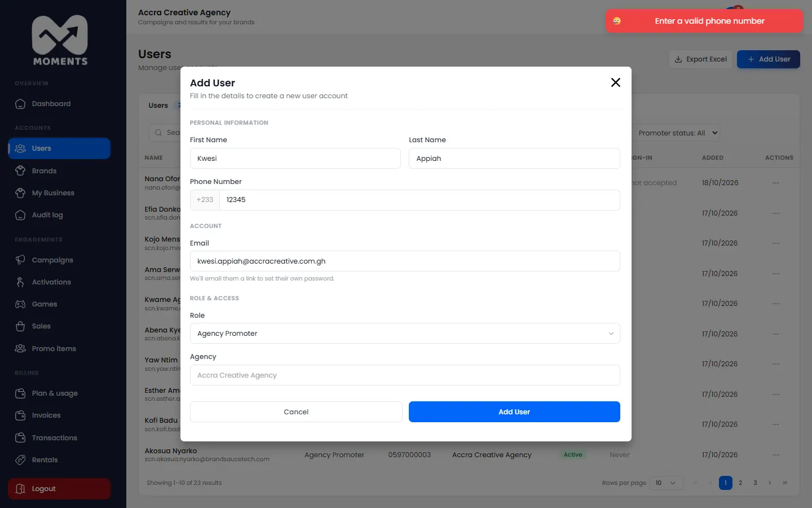This screenshot has height=508, width=812.
Task: Sort by the ADDED column header
Action: coord(713,158)
